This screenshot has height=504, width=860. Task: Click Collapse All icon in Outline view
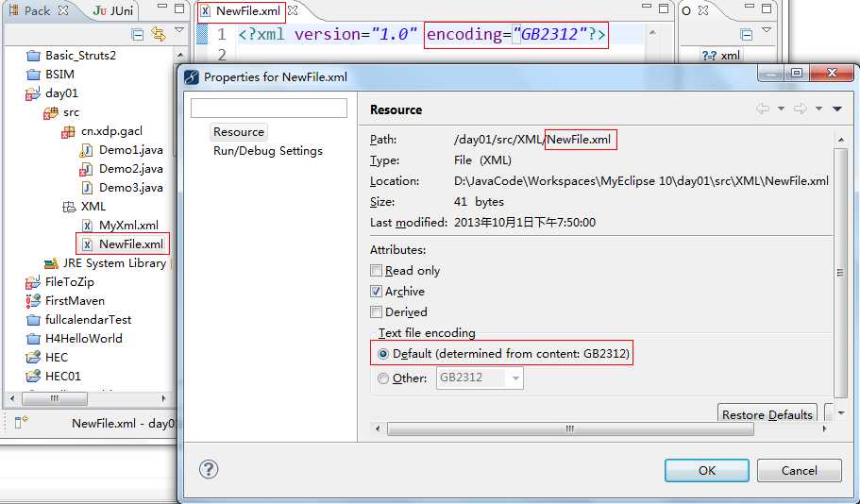pos(747,35)
